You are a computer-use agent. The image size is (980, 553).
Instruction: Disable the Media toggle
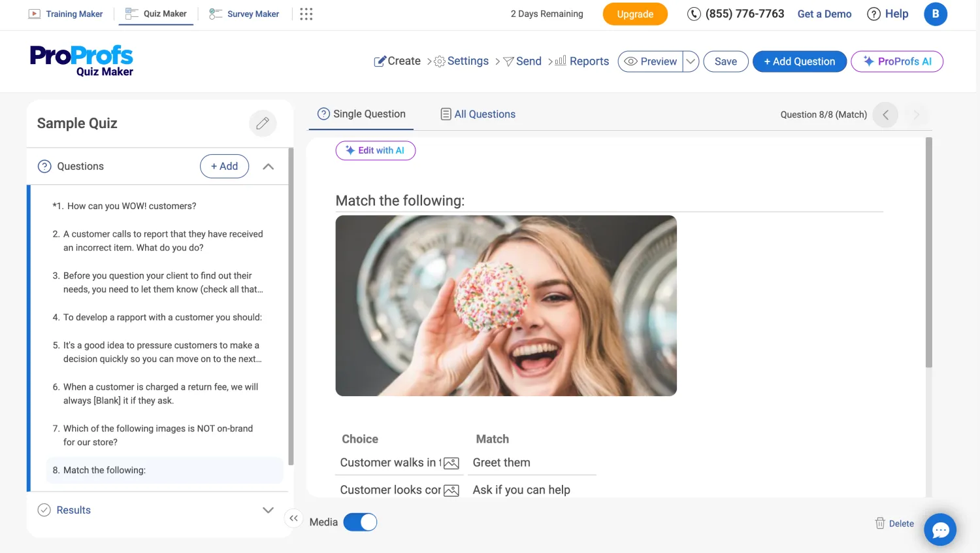point(361,522)
